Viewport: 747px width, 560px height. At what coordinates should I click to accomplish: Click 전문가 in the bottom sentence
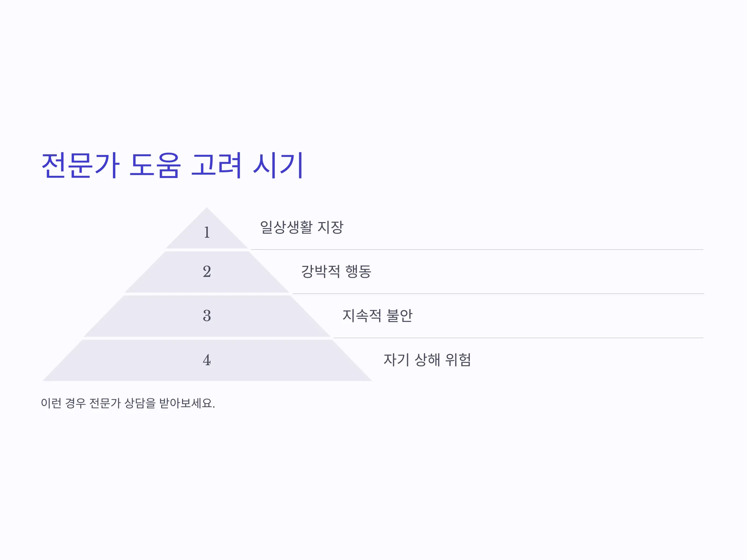(105, 403)
